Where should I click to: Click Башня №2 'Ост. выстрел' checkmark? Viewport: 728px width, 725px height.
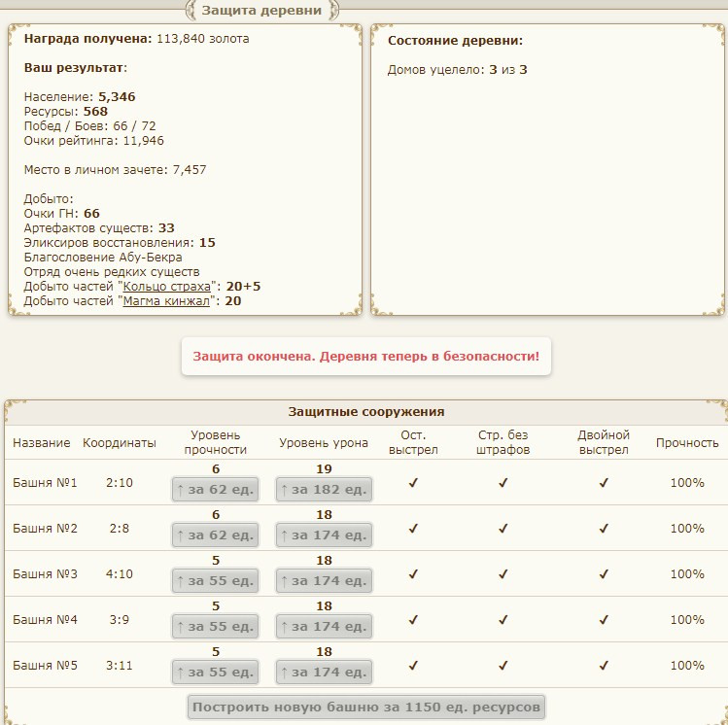413,528
